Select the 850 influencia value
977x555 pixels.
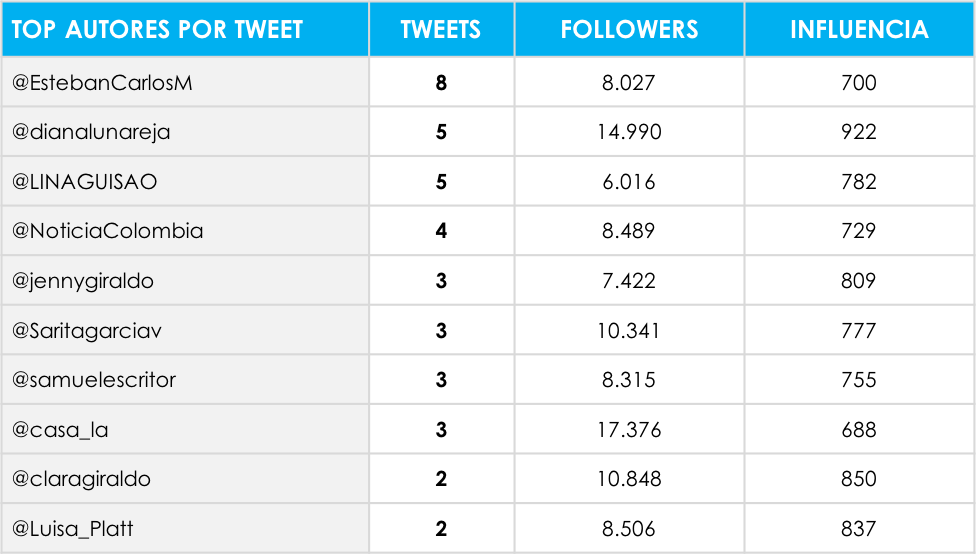tap(859, 479)
